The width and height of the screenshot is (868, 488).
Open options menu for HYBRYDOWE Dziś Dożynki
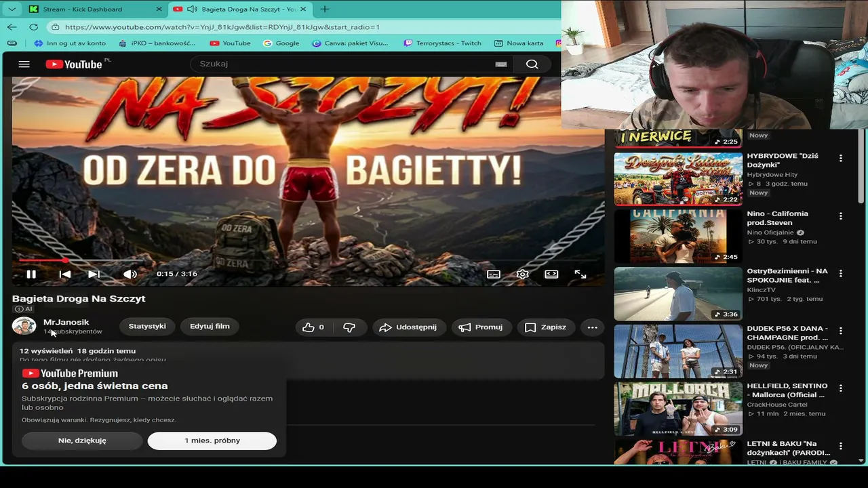(841, 159)
